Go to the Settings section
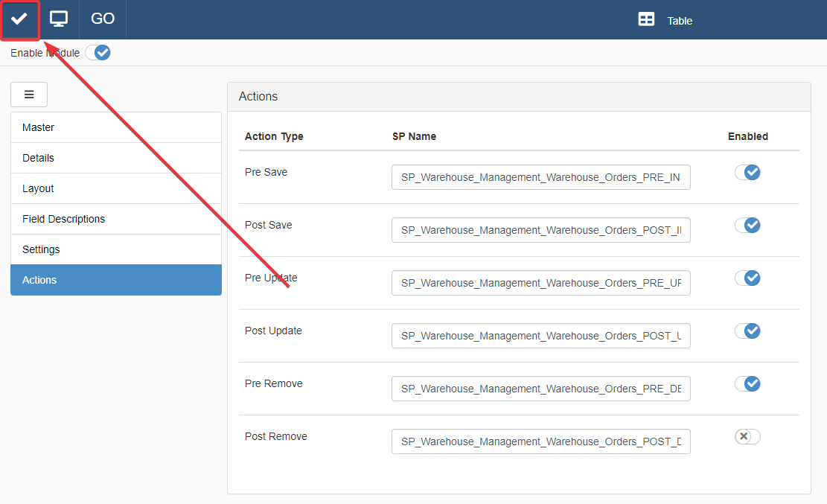The width and height of the screenshot is (827, 504). point(116,249)
